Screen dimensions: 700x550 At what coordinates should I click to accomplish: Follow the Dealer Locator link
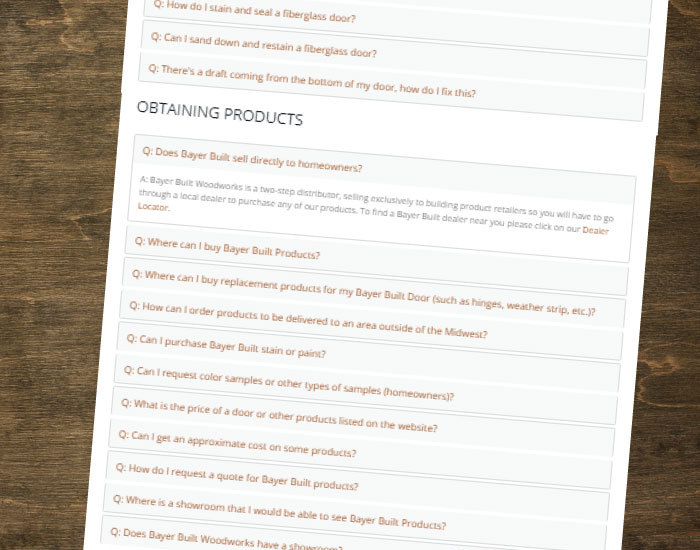(595, 230)
